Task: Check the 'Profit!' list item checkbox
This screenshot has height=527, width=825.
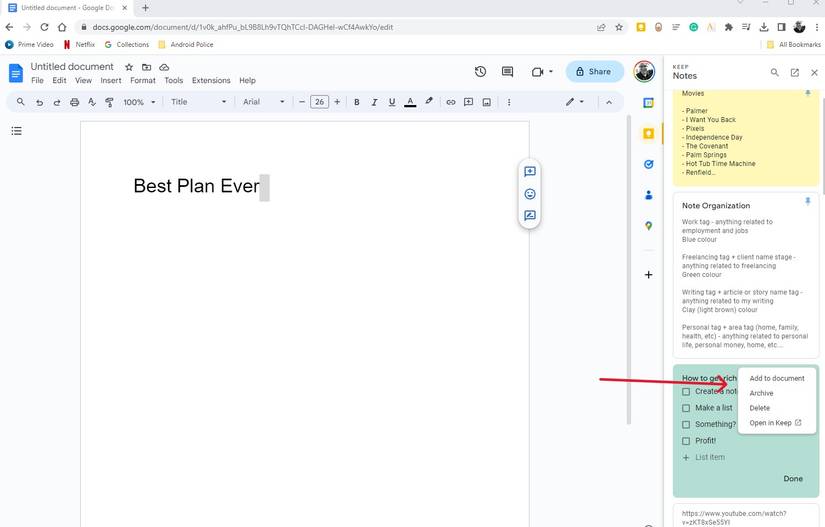Action: 686,440
